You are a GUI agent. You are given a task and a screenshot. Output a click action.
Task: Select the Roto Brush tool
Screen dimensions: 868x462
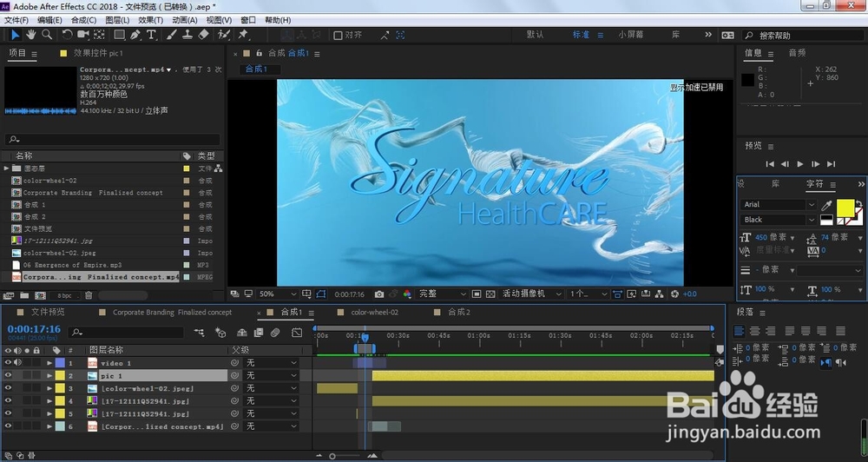point(224,35)
